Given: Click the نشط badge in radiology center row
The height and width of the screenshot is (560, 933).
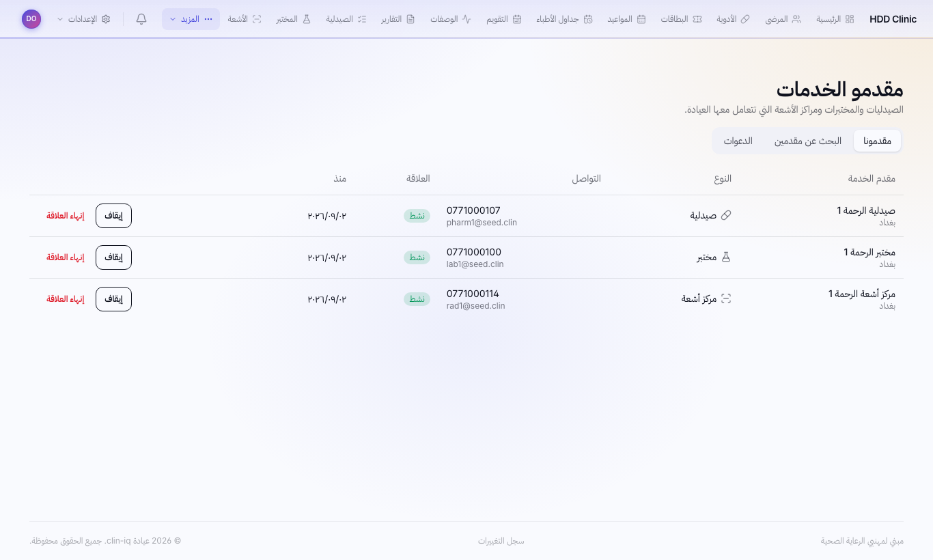Looking at the screenshot, I should pos(417,299).
